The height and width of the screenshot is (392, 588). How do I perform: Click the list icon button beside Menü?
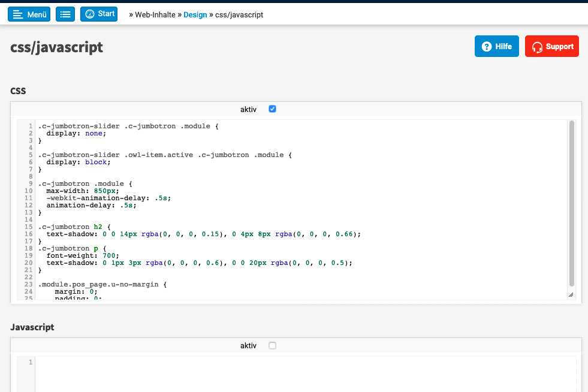coord(65,14)
